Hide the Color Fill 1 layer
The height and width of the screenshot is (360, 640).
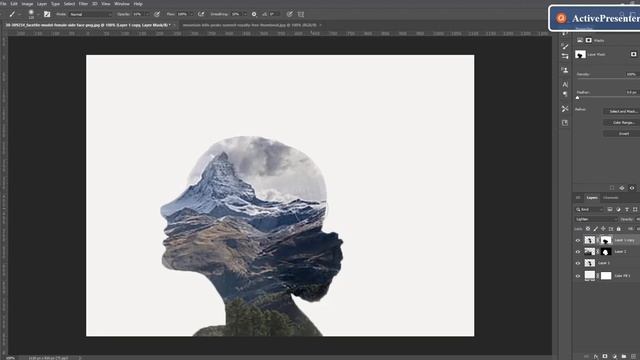click(x=578, y=276)
